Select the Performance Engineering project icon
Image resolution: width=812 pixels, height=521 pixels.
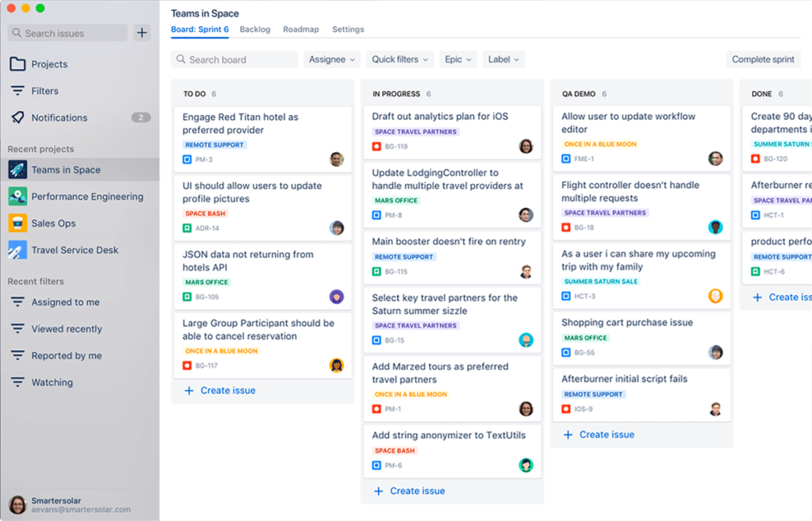point(17,197)
